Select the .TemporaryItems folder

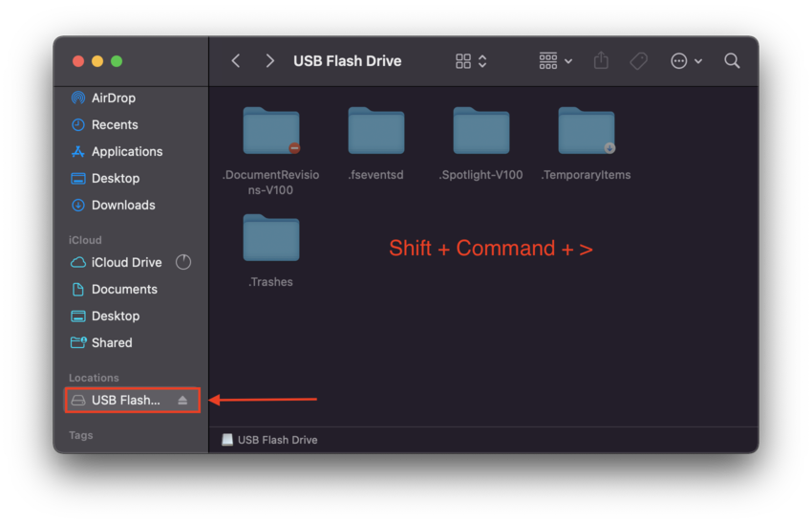click(x=587, y=131)
